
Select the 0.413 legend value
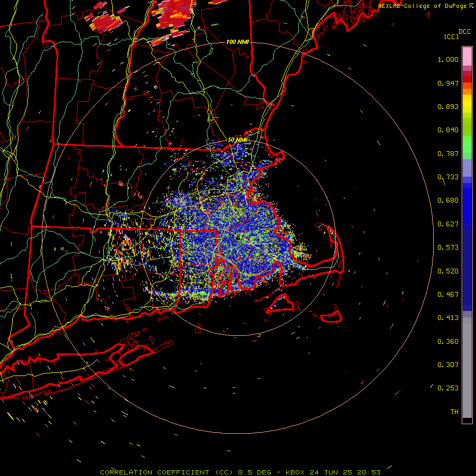click(448, 318)
